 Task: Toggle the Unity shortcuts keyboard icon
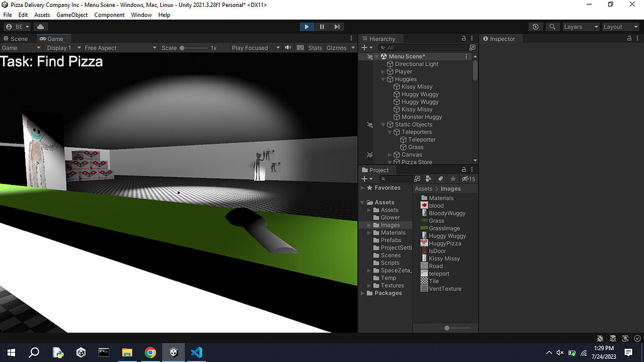click(x=300, y=48)
